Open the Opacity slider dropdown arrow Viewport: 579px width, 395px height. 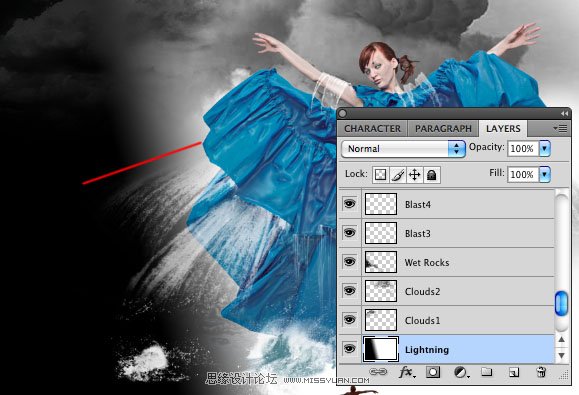click(545, 148)
